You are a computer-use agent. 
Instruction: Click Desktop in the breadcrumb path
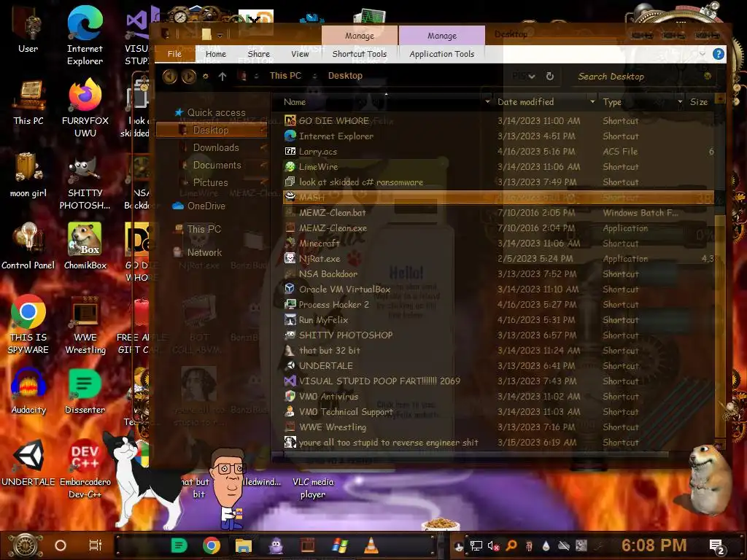pyautogui.click(x=345, y=76)
